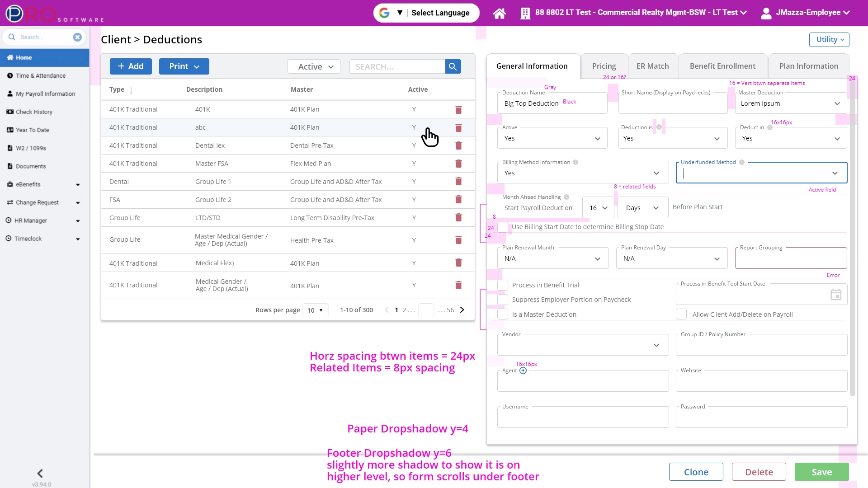Check Process in Benefit Trial

click(x=503, y=285)
